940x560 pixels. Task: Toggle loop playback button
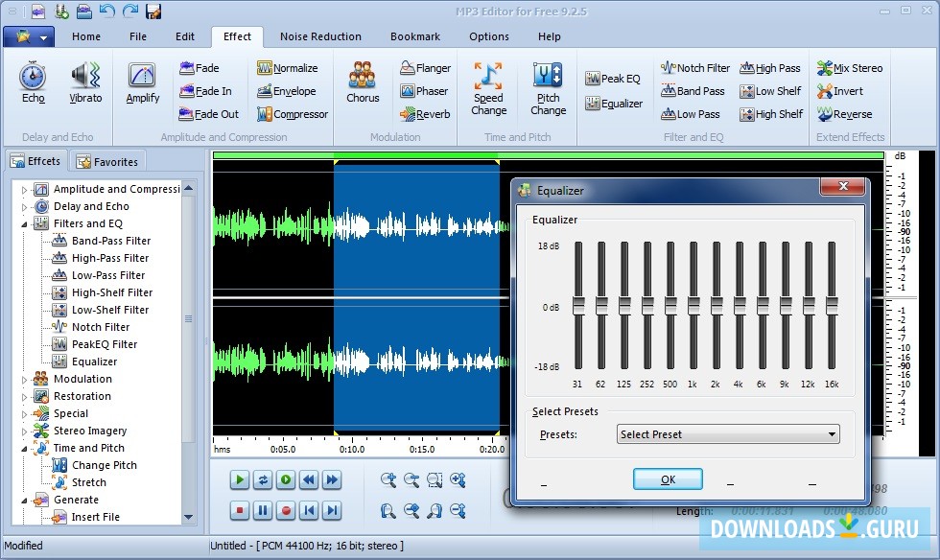pos(263,479)
